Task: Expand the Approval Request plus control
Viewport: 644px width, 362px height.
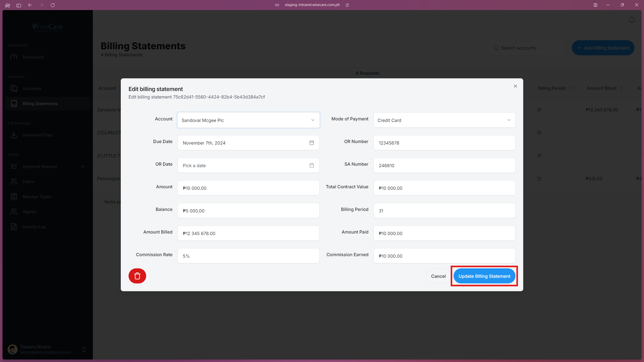Action: click(83, 166)
